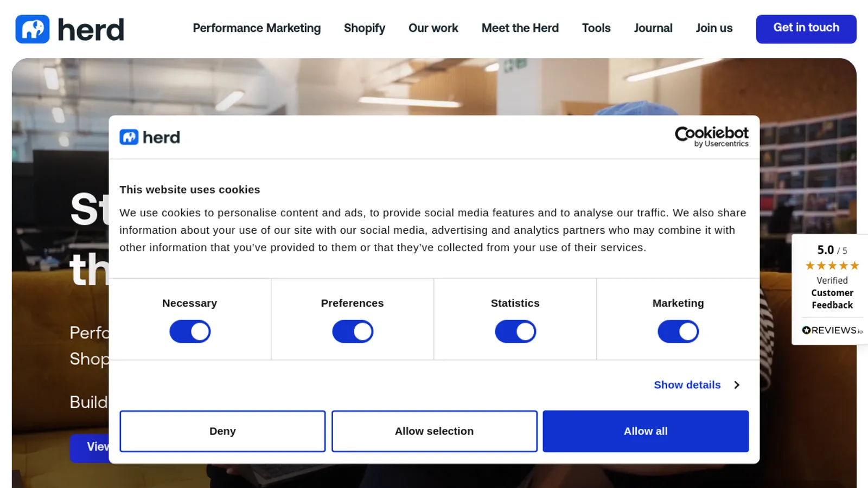This screenshot has height=488, width=868.
Task: Toggle the Necessary cookies switch
Action: pyautogui.click(x=190, y=331)
